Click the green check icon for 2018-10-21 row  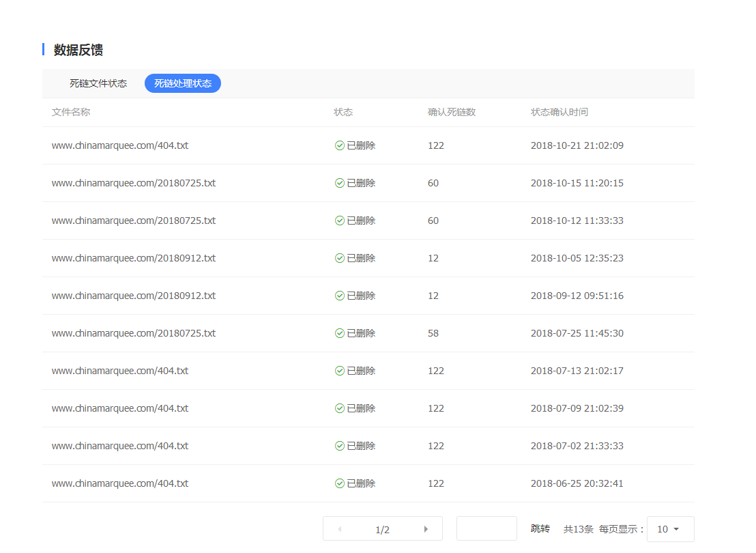pyautogui.click(x=340, y=145)
